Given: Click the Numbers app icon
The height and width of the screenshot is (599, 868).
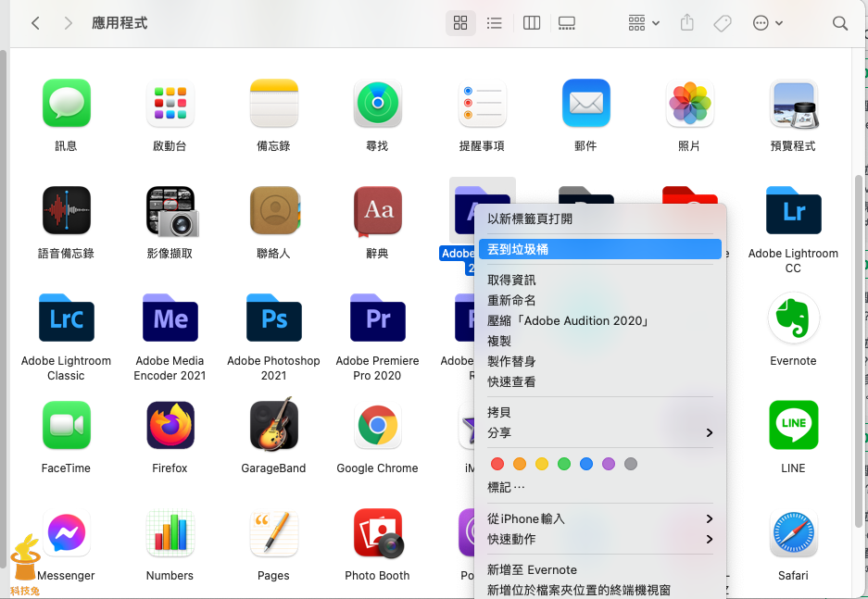Looking at the screenshot, I should click(170, 532).
